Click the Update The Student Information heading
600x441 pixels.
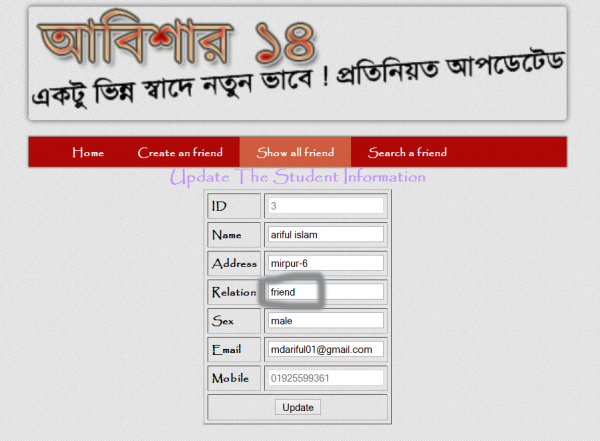pos(298,177)
